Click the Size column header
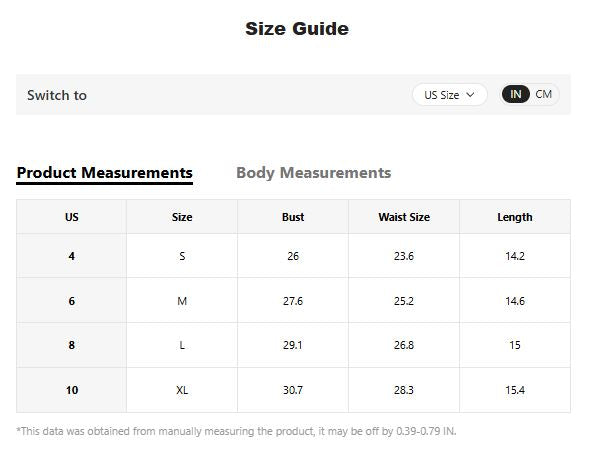 [x=182, y=217]
